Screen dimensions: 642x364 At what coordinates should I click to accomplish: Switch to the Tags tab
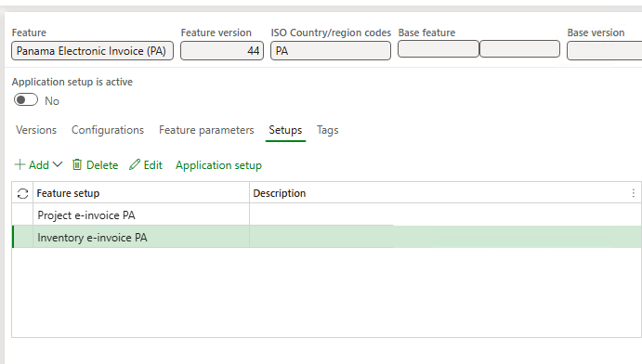(328, 130)
